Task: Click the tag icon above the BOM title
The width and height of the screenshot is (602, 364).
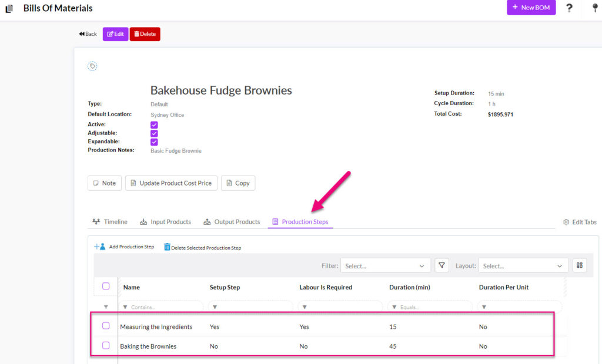Action: tap(92, 66)
